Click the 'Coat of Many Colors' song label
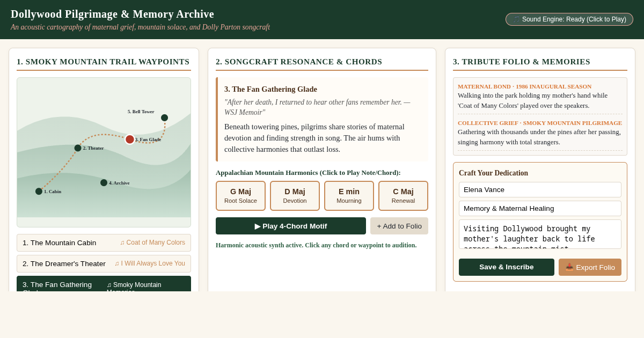Viewport: 644px width, 338px height. (152, 243)
